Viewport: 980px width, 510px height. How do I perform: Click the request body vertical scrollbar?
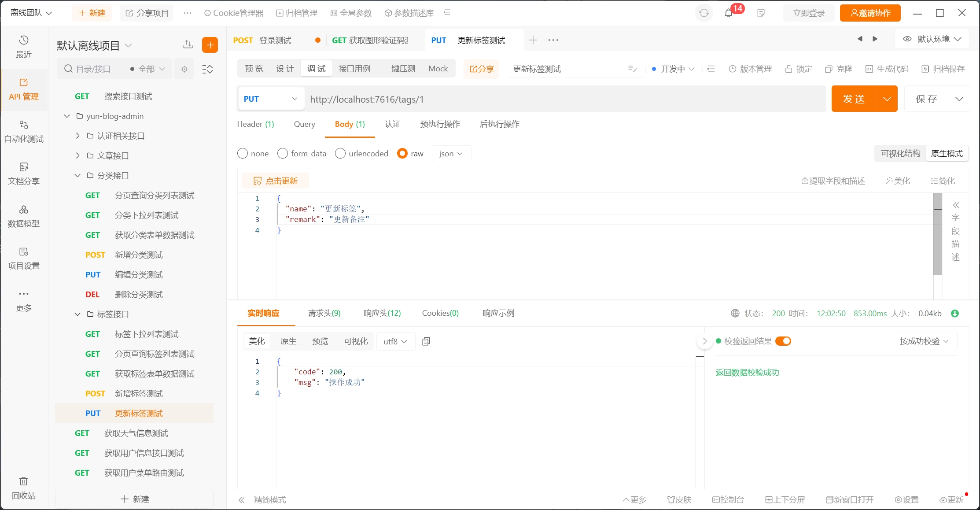pos(937,233)
